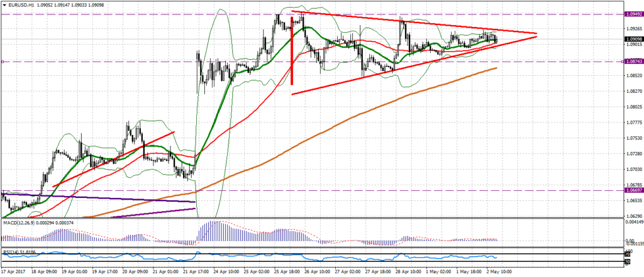Select the 1.09492 price level tag
Screen dimensions: 644x277
click(x=633, y=14)
